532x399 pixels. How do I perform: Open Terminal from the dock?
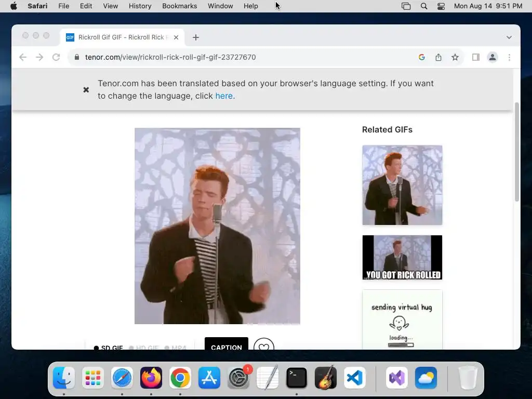tap(297, 378)
